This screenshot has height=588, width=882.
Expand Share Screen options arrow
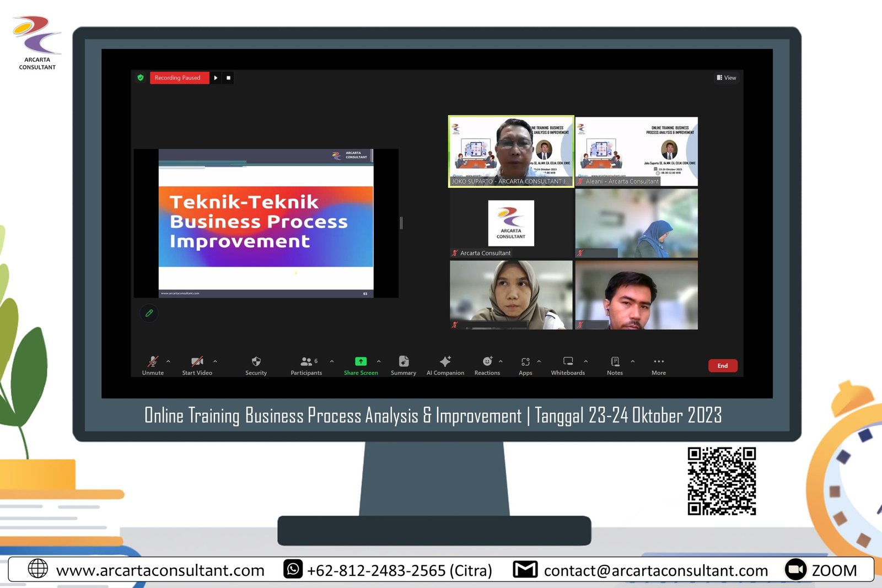[x=379, y=362]
